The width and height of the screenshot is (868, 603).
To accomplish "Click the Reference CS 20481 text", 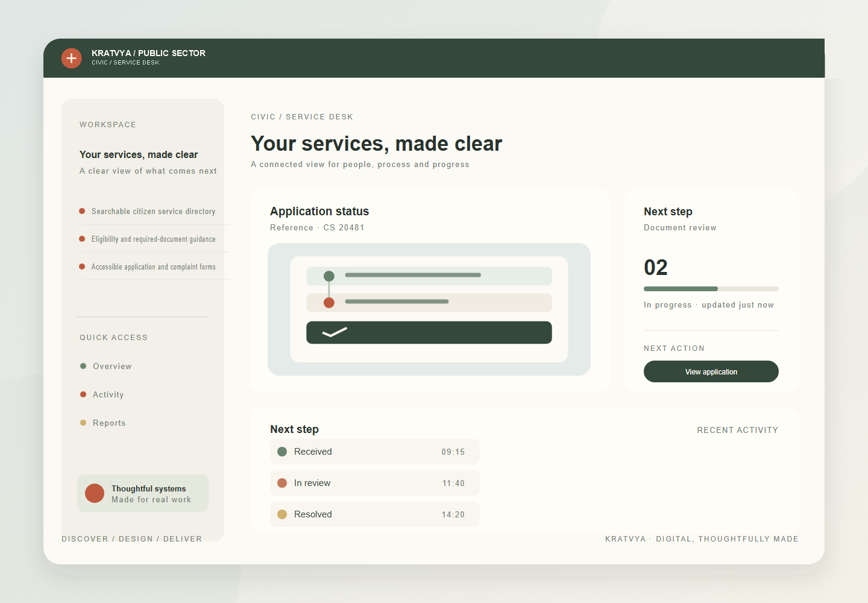I will (317, 227).
